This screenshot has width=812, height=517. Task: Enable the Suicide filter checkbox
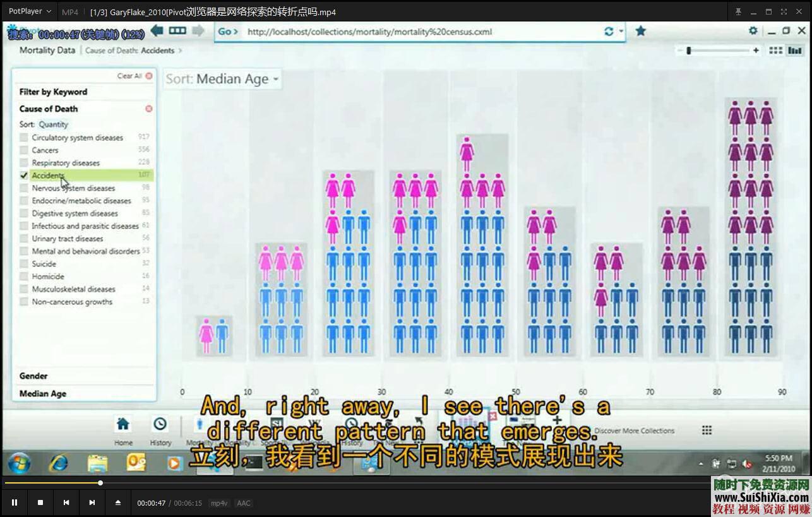[24, 264]
